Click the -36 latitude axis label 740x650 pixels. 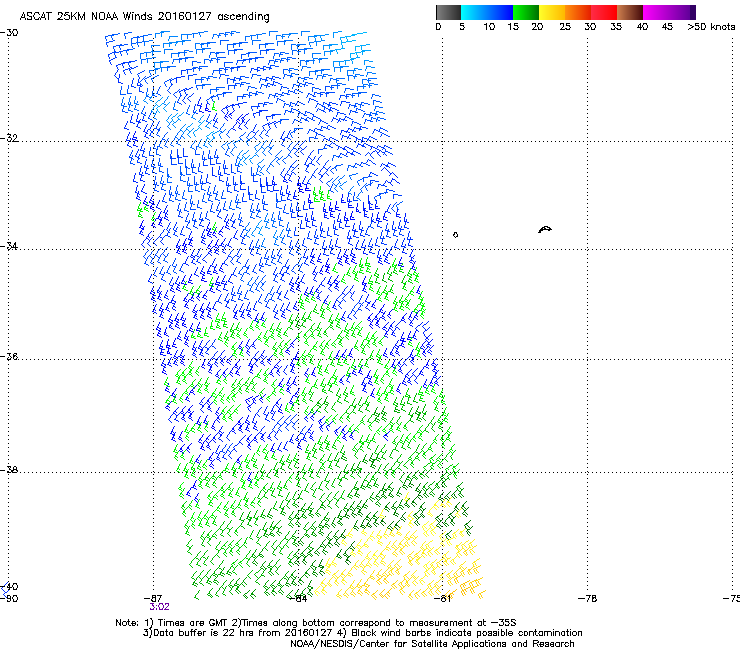click(9, 356)
